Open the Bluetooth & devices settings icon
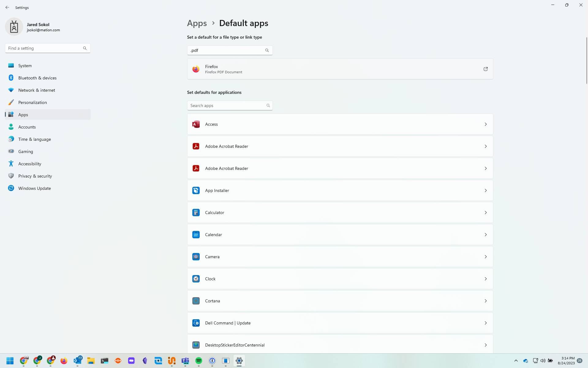This screenshot has width=588, height=368. click(11, 78)
